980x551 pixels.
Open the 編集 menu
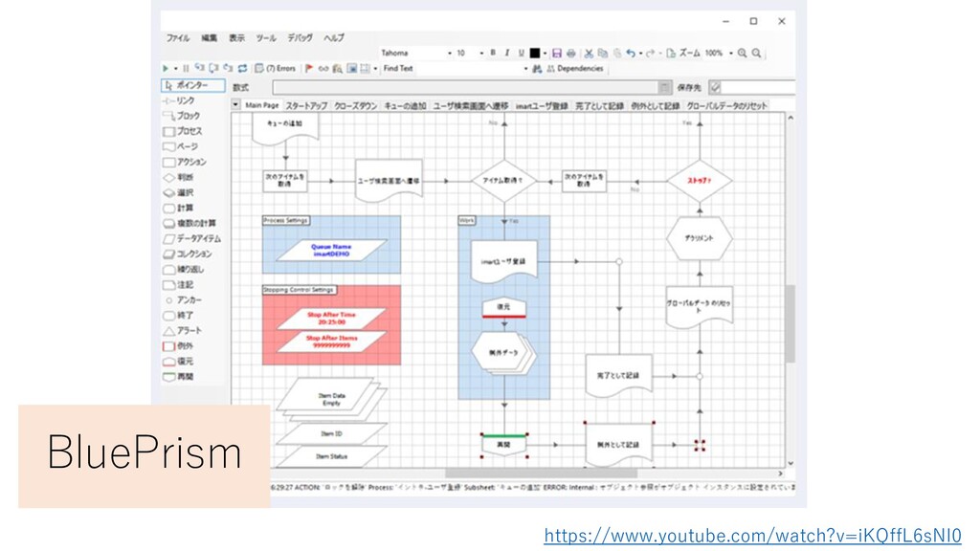tap(210, 37)
